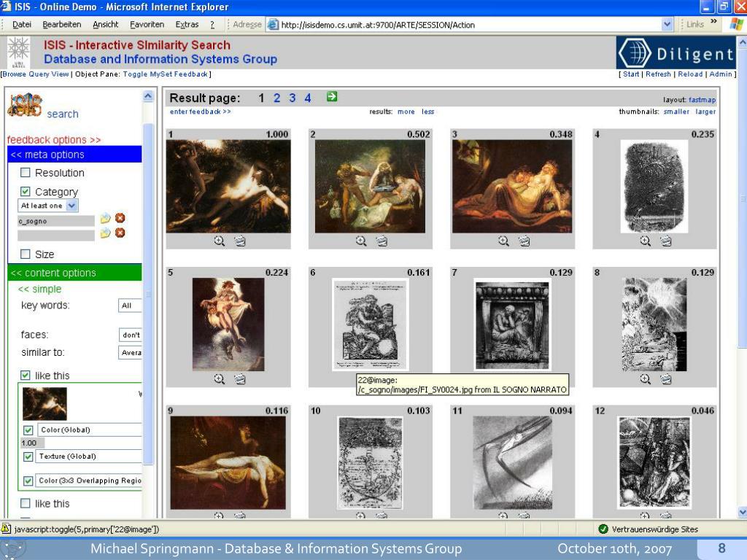Uncheck the Color (Global) checkbox
Viewport: 747px width, 560px height.
click(28, 430)
